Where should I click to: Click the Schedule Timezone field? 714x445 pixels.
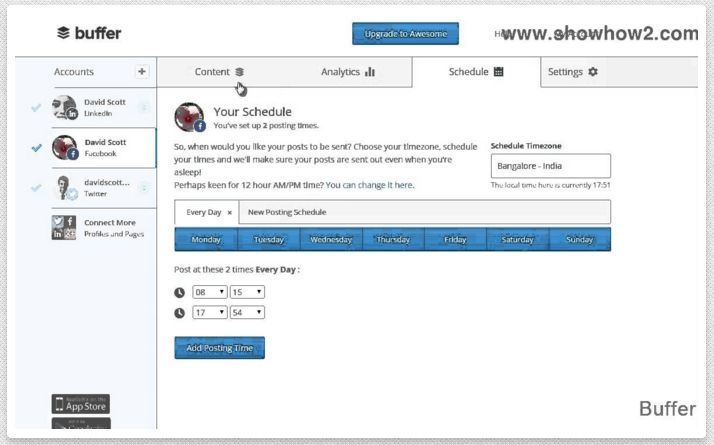[551, 166]
